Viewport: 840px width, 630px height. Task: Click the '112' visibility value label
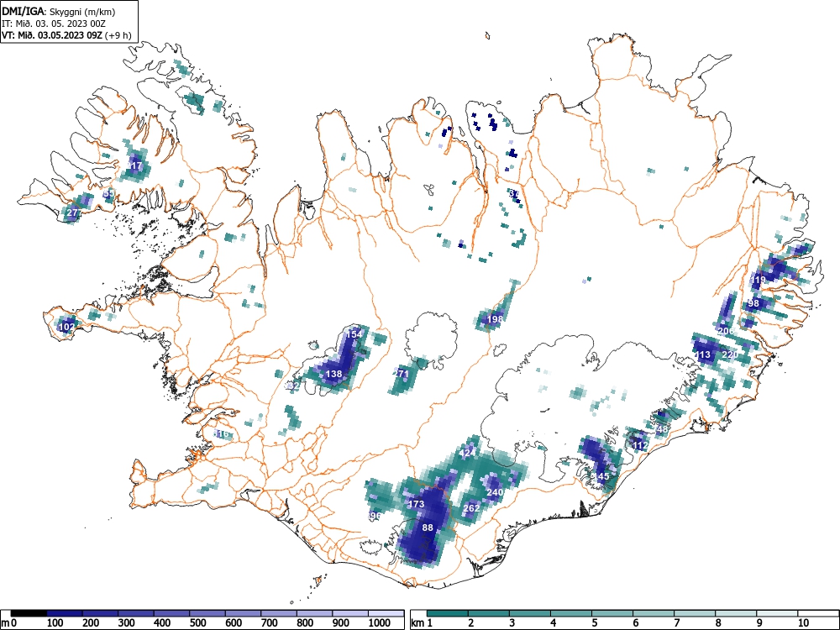[640, 445]
